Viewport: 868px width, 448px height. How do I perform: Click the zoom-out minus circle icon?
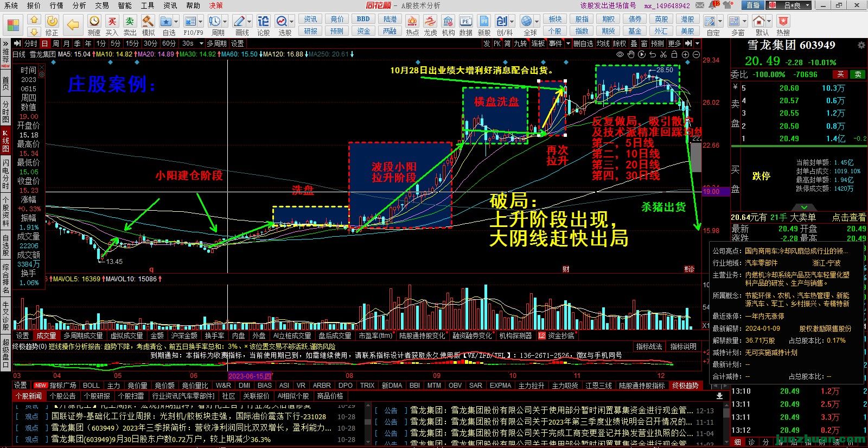pos(696,54)
